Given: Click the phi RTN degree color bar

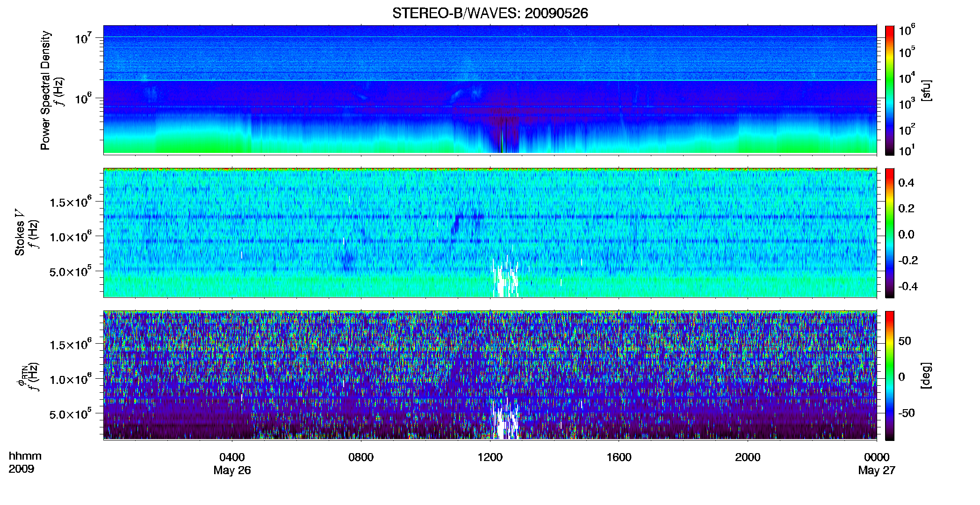Looking at the screenshot, I should click(890, 375).
